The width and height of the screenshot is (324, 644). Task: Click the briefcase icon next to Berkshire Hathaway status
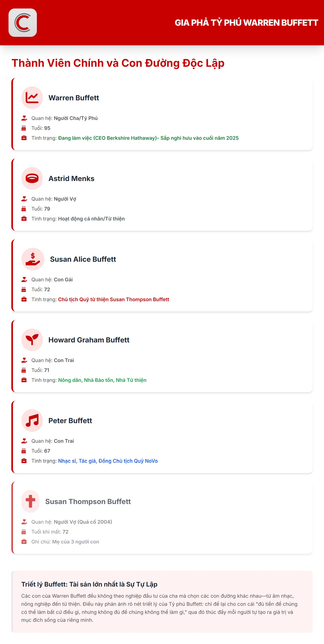pyautogui.click(x=24, y=138)
